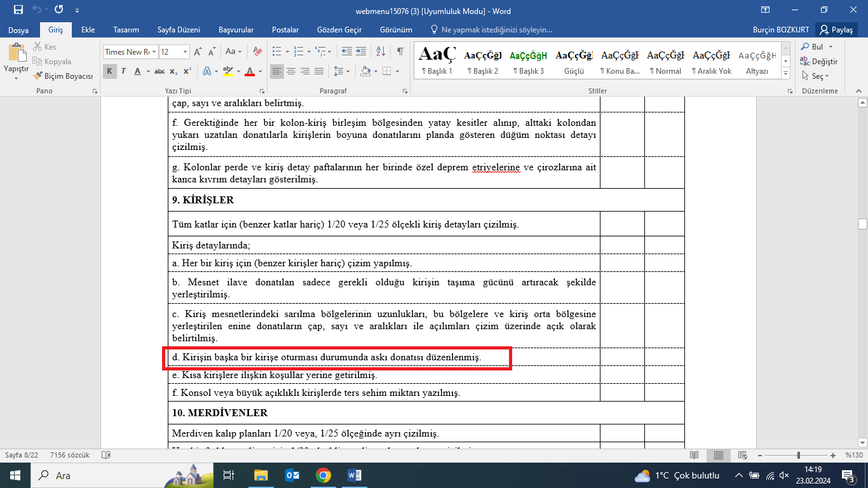Open Değiştir replace tool
Viewport: 868px width, 488px height.
tap(819, 62)
